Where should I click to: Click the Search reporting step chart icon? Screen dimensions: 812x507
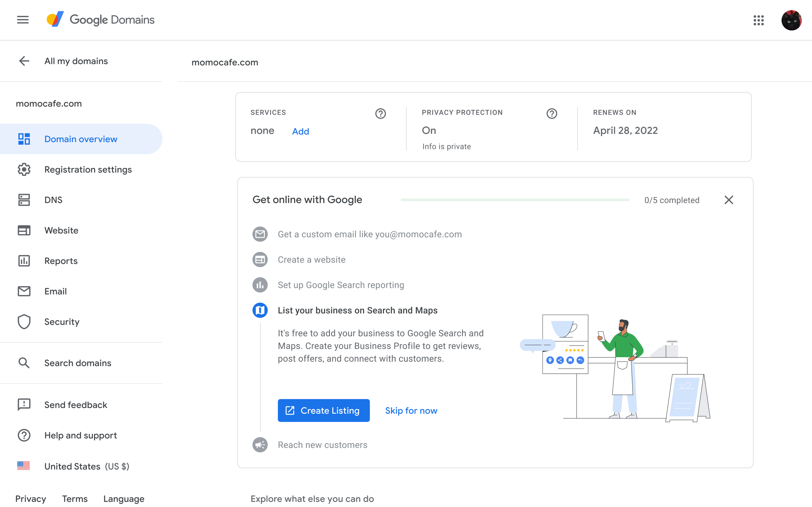[260, 285]
